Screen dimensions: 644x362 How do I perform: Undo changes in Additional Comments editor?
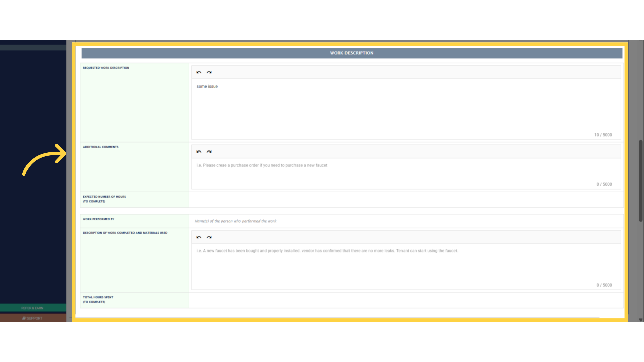tap(199, 152)
